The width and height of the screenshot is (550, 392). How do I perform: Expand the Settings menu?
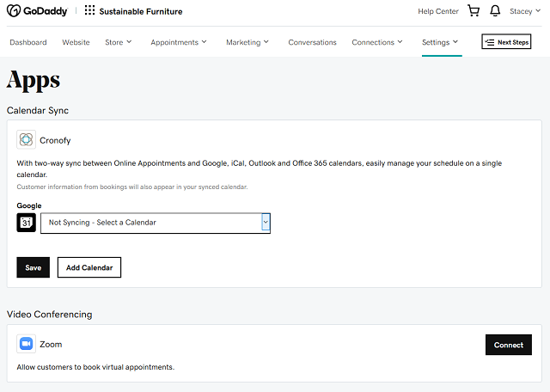coord(440,42)
